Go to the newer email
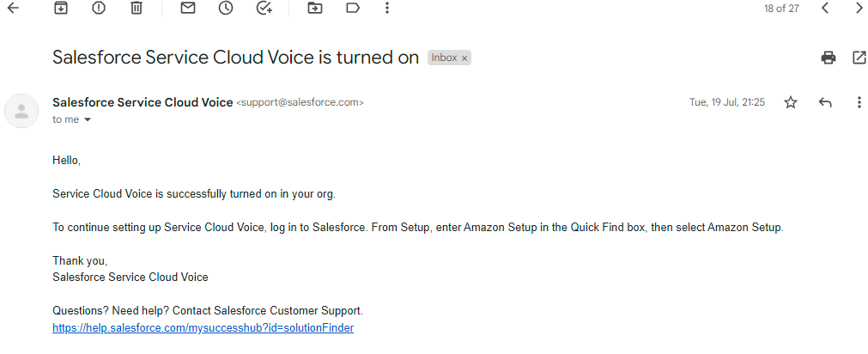 coord(824,8)
